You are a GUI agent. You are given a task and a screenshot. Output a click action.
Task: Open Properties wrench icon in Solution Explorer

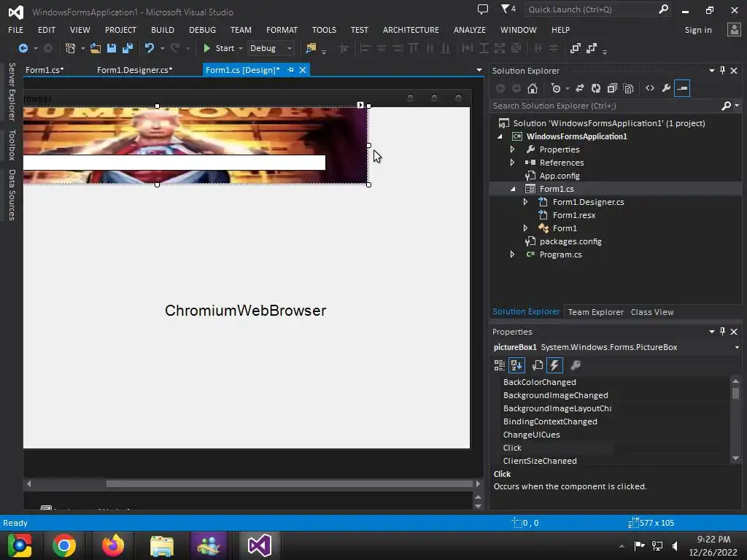click(666, 88)
